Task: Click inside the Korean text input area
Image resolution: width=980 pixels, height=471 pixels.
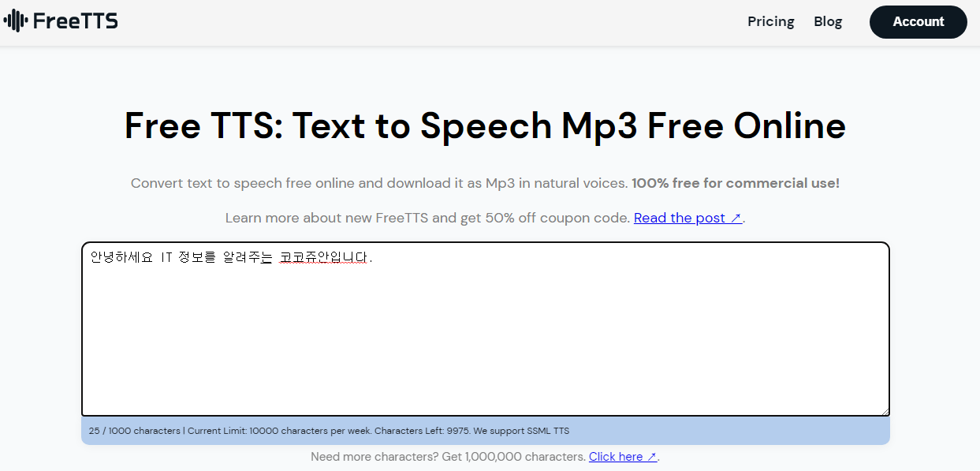Action: coord(486,329)
